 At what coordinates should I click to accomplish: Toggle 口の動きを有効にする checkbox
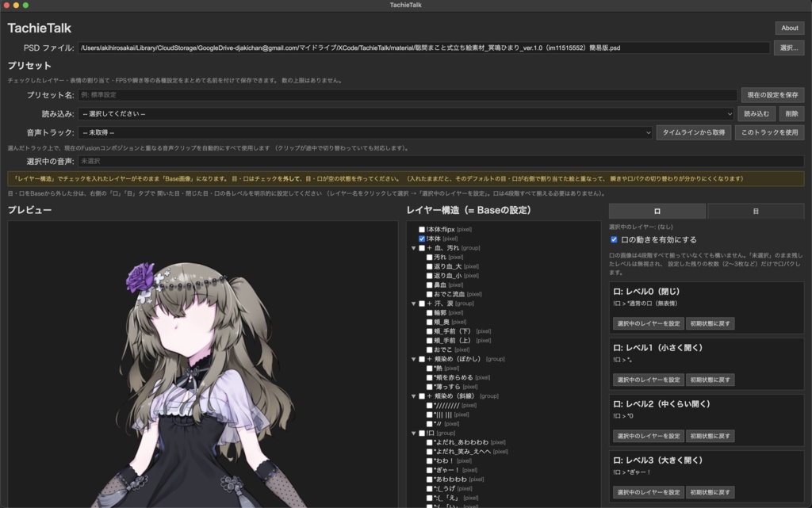tap(614, 239)
